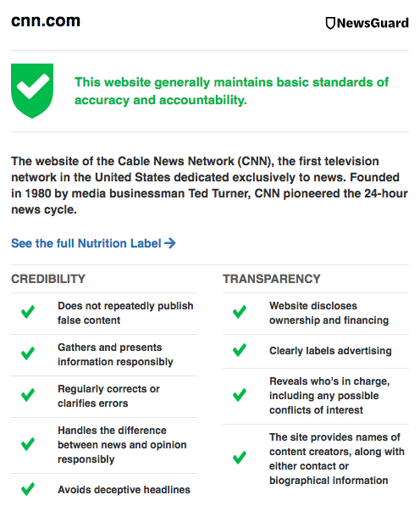Click the NewsGuard shield logo icon
420x506 pixels.
coord(330,23)
